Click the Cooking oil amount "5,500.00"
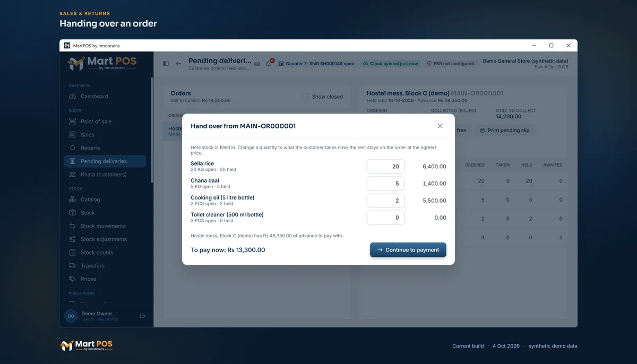Image resolution: width=637 pixels, height=364 pixels. pos(435,201)
